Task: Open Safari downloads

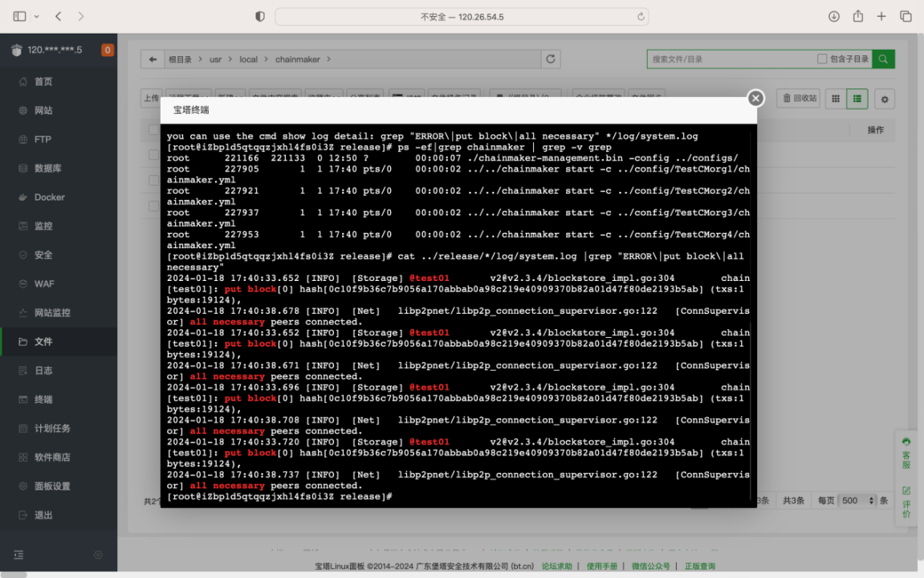Action: pos(833,17)
